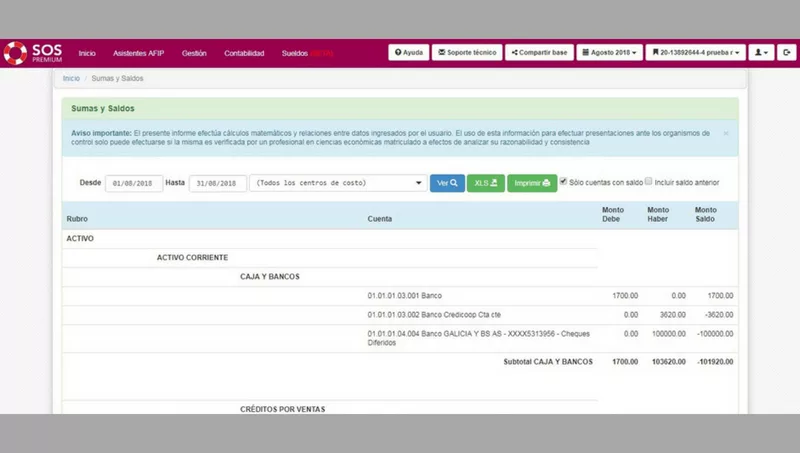
Task: Open the Asistentes AFIP menu
Action: tap(139, 53)
